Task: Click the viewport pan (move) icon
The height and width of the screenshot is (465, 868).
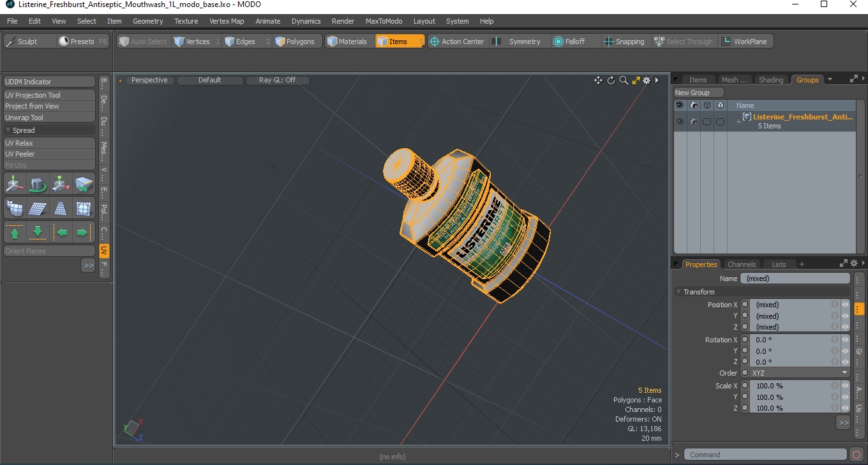Action: pyautogui.click(x=598, y=80)
